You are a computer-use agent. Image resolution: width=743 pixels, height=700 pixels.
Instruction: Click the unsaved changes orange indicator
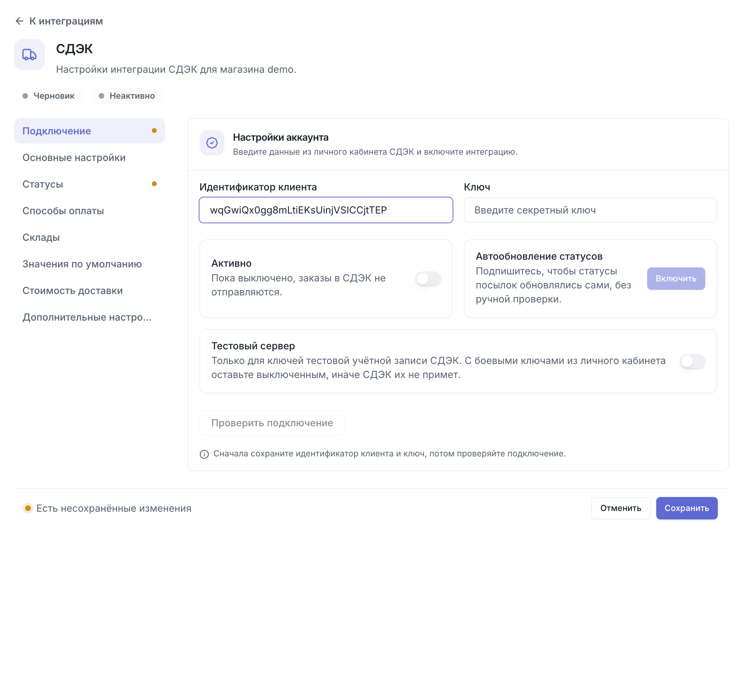point(28,508)
